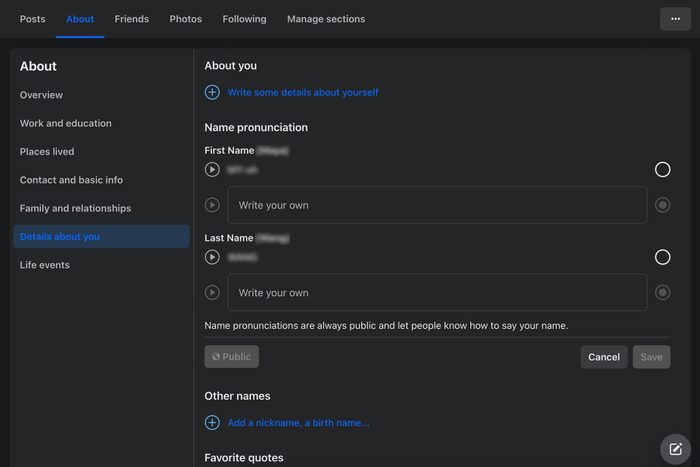The image size is (700, 467).
Task: Click the compose edit icon at bottom right
Action: click(675, 449)
